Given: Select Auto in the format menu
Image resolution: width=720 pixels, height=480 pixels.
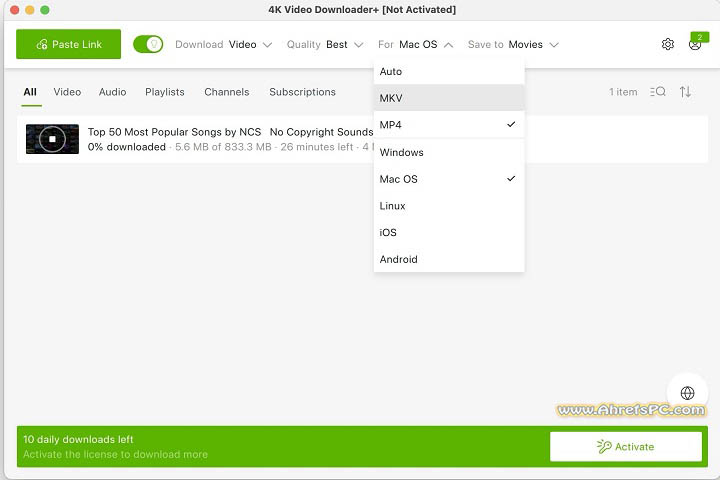Looking at the screenshot, I should (449, 71).
